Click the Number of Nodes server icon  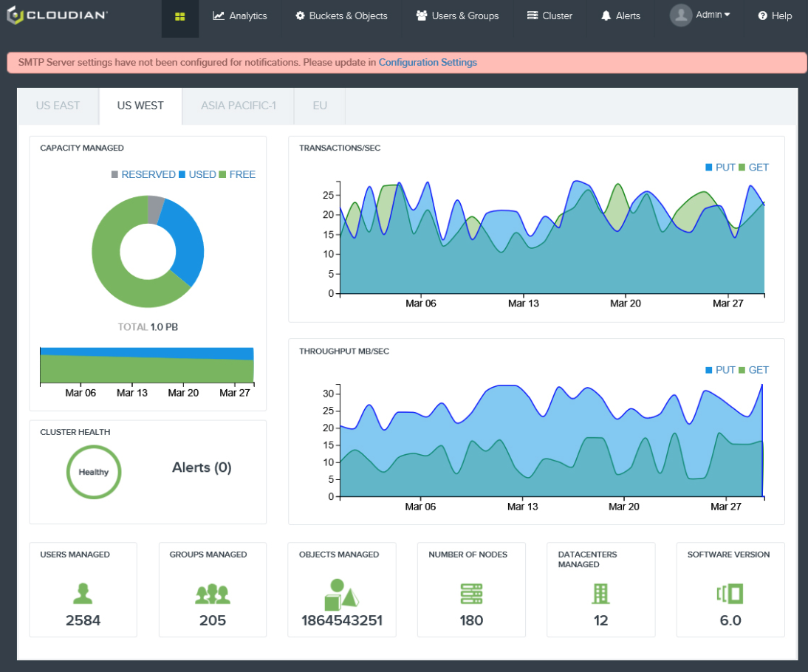coord(471,594)
